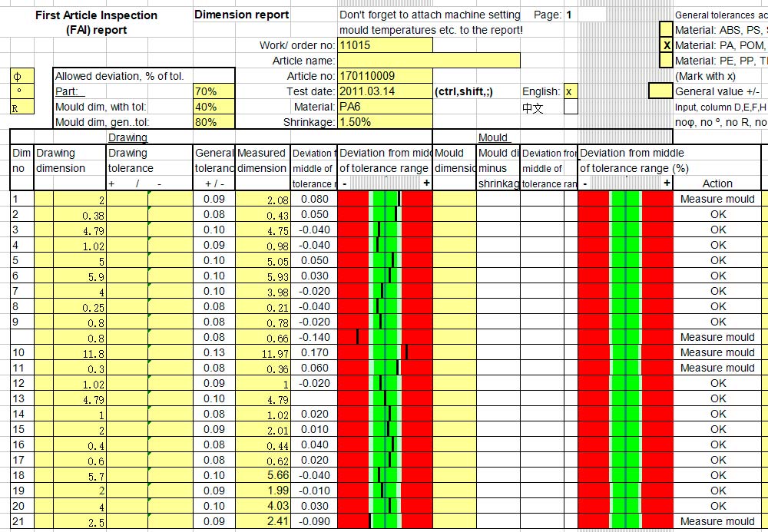The image size is (768, 532).
Task: Click the empty Article name field
Action: pyautogui.click(x=429, y=61)
